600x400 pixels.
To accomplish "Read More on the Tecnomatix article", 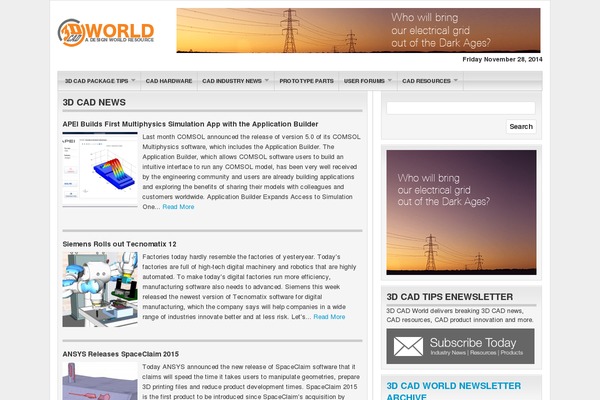I will pos(329,317).
